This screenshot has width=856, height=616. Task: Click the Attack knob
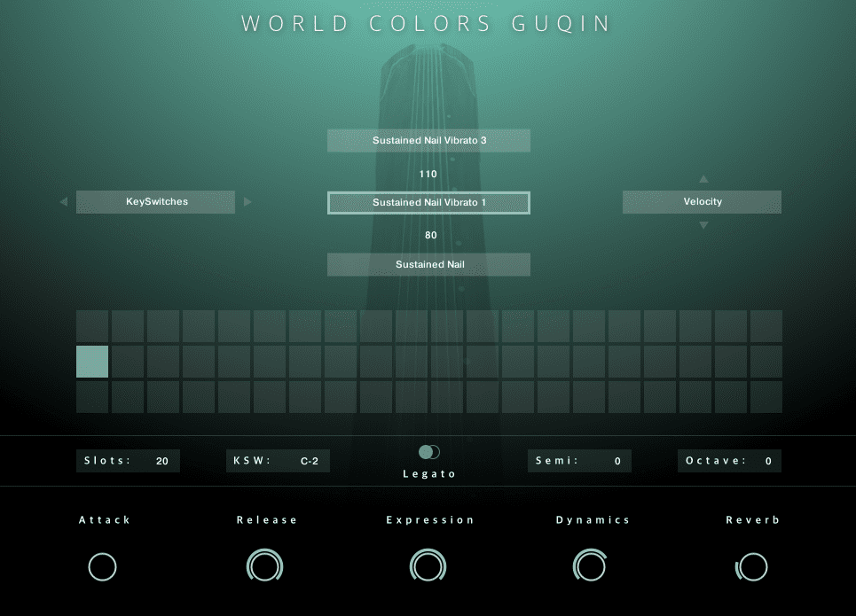103,566
